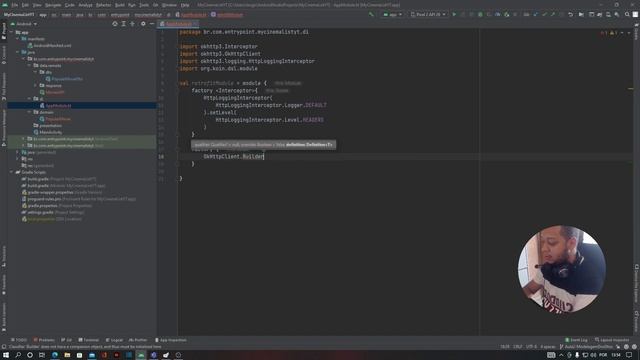Open Project panel gear options

point(143,24)
